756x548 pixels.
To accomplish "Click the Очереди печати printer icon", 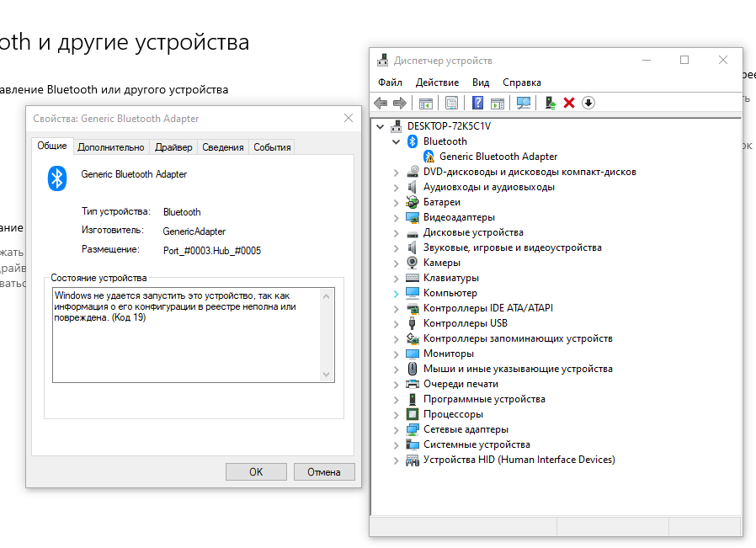I will point(413,384).
